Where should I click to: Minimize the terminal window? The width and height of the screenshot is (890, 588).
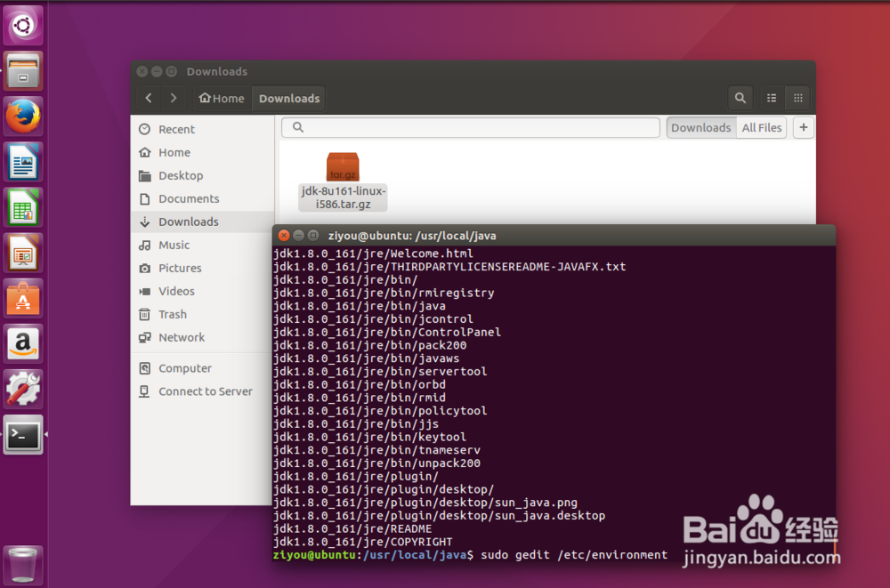[298, 236]
